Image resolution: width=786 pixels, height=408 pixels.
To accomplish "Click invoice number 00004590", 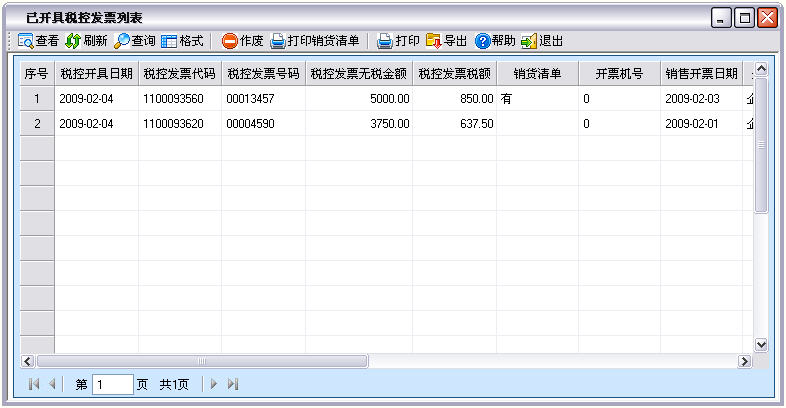I will pos(264,124).
